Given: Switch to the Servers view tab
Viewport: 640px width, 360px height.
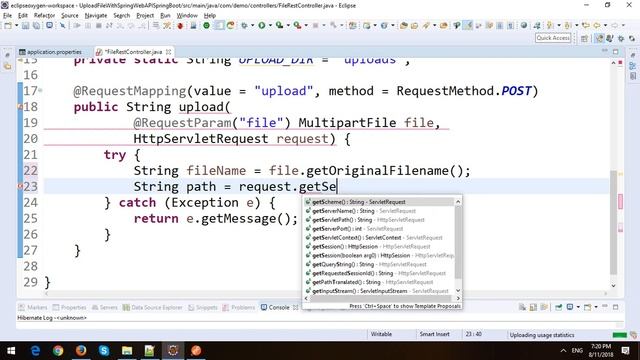Looking at the screenshot, I should click(x=105, y=307).
